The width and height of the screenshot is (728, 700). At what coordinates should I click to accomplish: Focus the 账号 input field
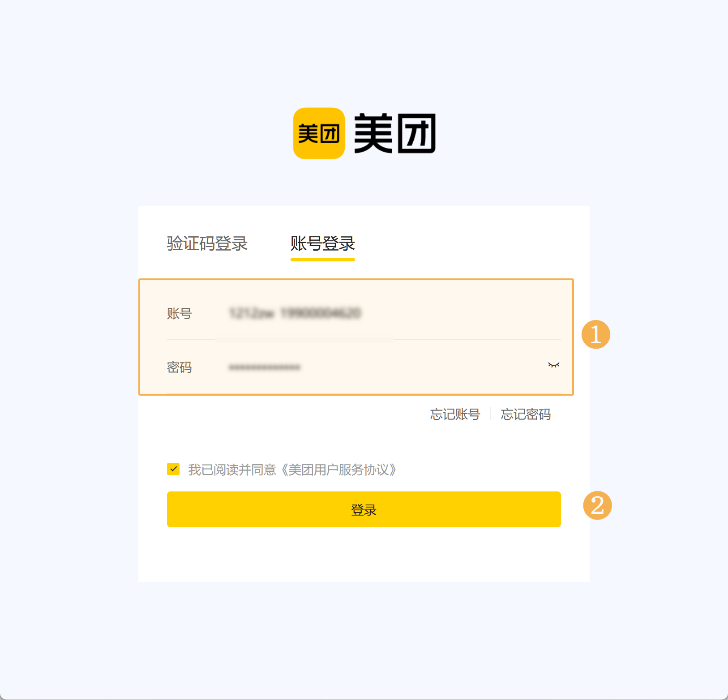[x=388, y=313]
